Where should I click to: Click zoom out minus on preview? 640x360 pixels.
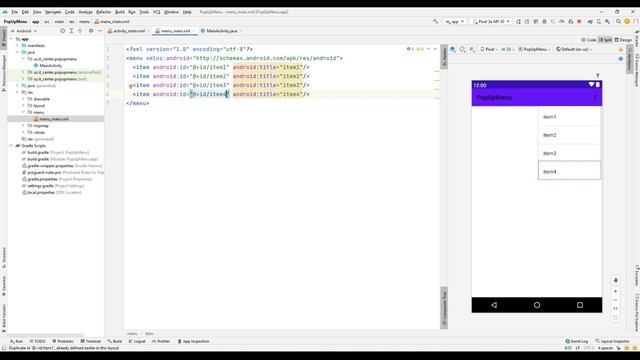[x=616, y=300]
